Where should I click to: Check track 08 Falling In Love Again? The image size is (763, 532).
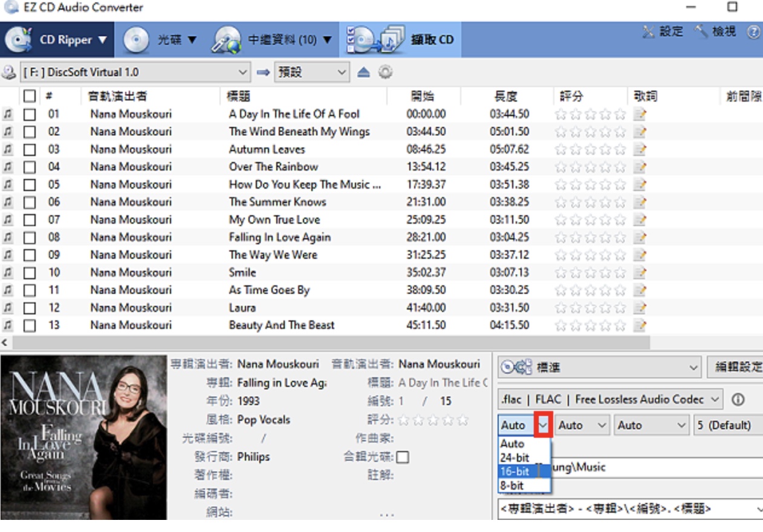pos(30,237)
